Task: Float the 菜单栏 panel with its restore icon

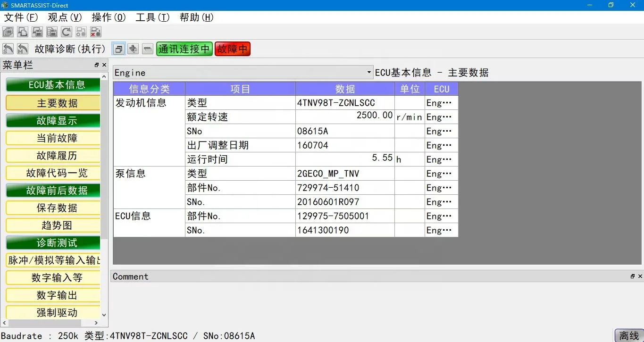Action: click(97, 65)
